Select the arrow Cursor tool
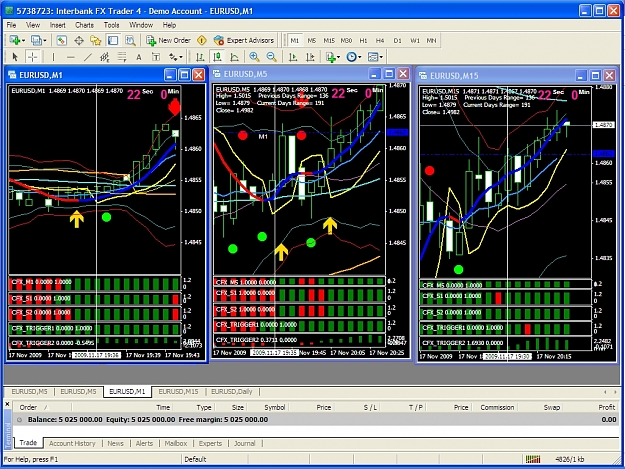This screenshot has height=469, width=625. coord(15,57)
